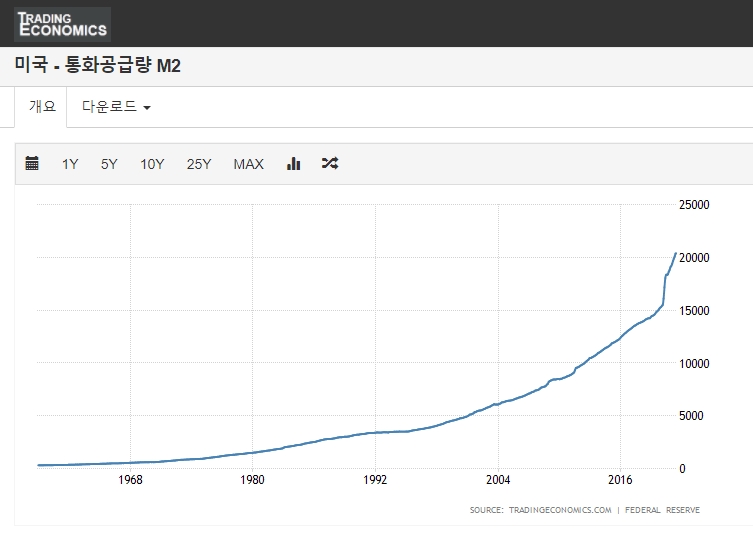Click the 2016 x-axis label

coord(620,480)
